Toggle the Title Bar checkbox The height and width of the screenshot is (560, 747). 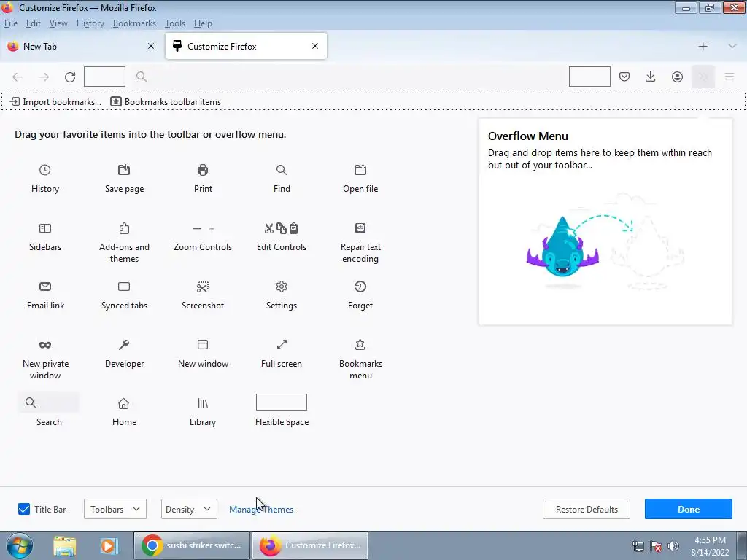pyautogui.click(x=24, y=509)
